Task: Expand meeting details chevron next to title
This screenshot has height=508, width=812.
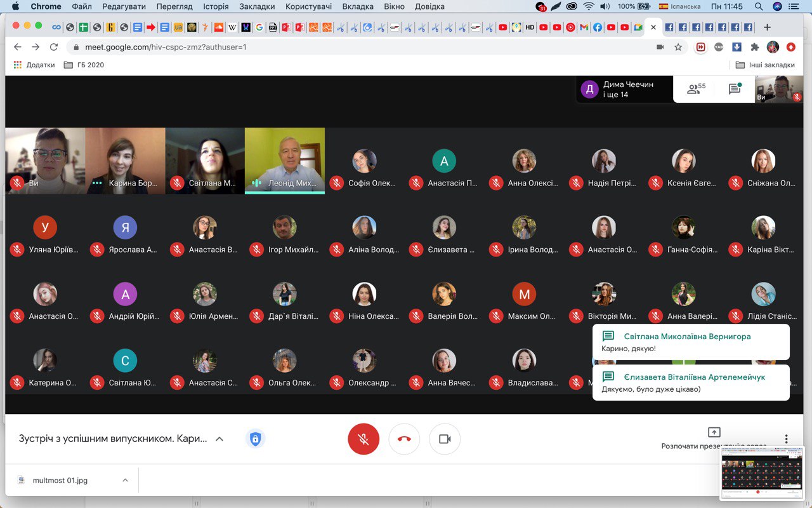Action: [x=219, y=439]
